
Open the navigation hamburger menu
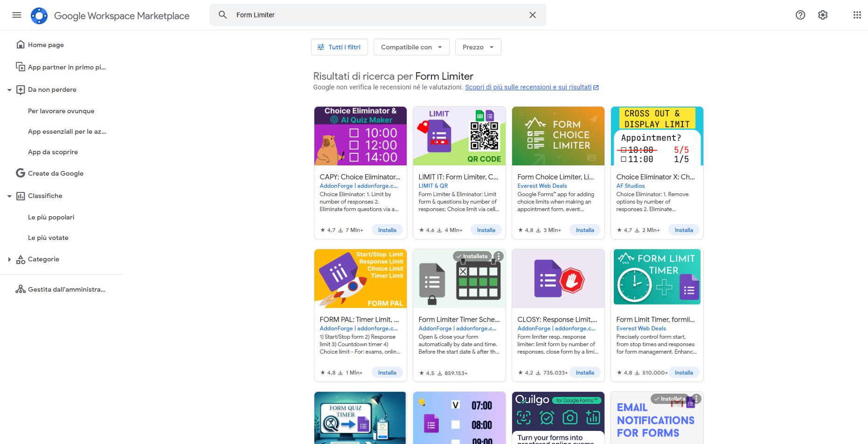pos(17,15)
